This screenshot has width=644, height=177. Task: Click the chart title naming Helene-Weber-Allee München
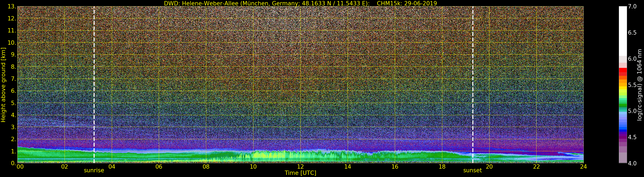click(300, 3)
